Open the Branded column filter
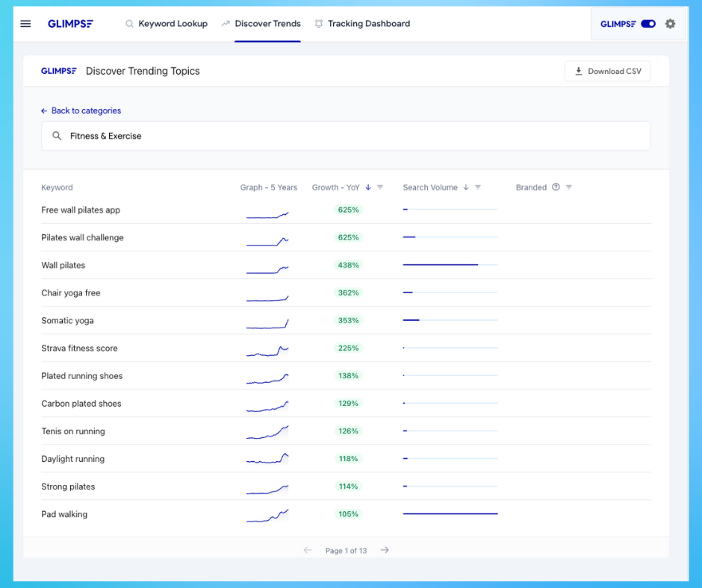The width and height of the screenshot is (702, 588). pos(568,187)
